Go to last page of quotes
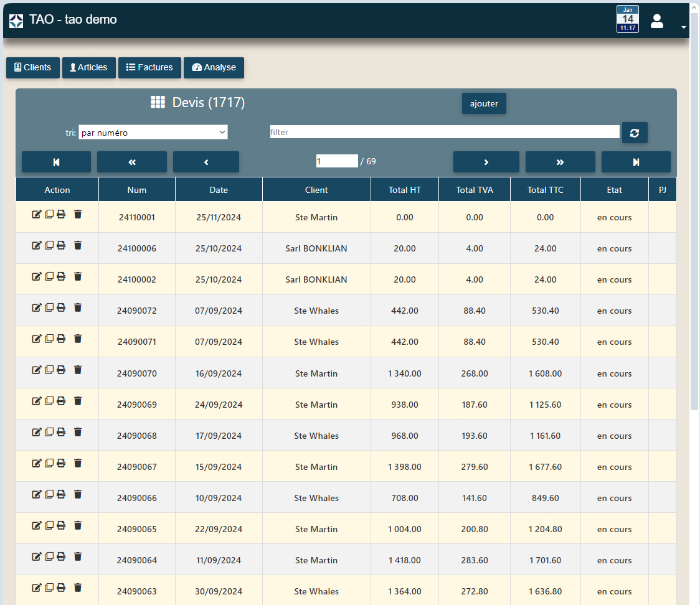Viewport: 700px width, 605px height. (636, 162)
